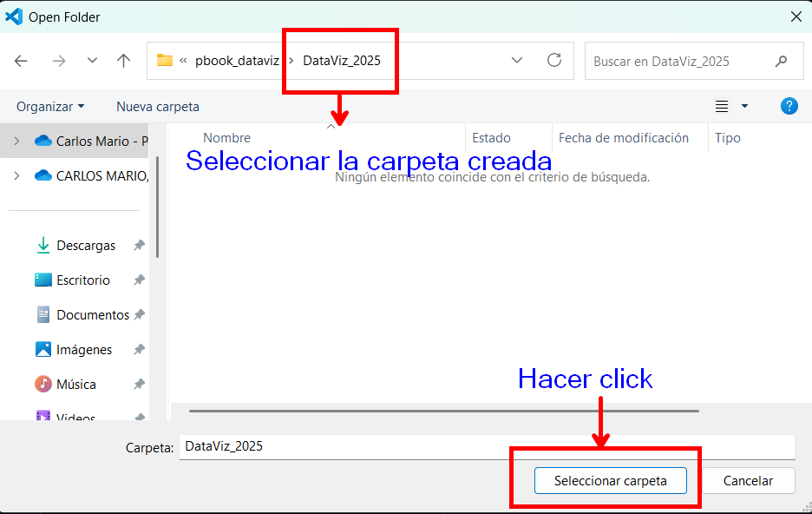Click Seleccionar carpeta button

pyautogui.click(x=610, y=481)
